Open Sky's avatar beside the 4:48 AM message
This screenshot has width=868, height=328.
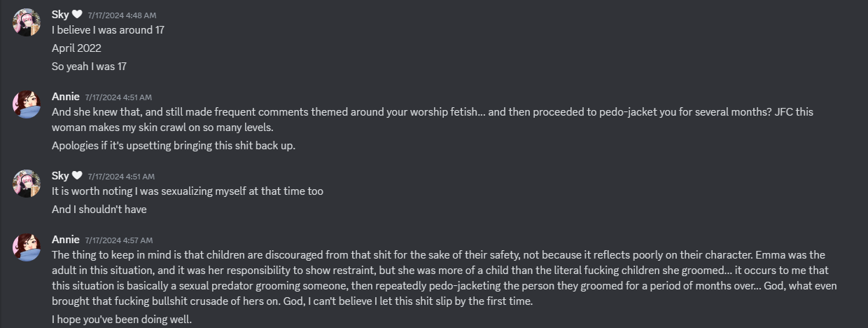click(27, 22)
